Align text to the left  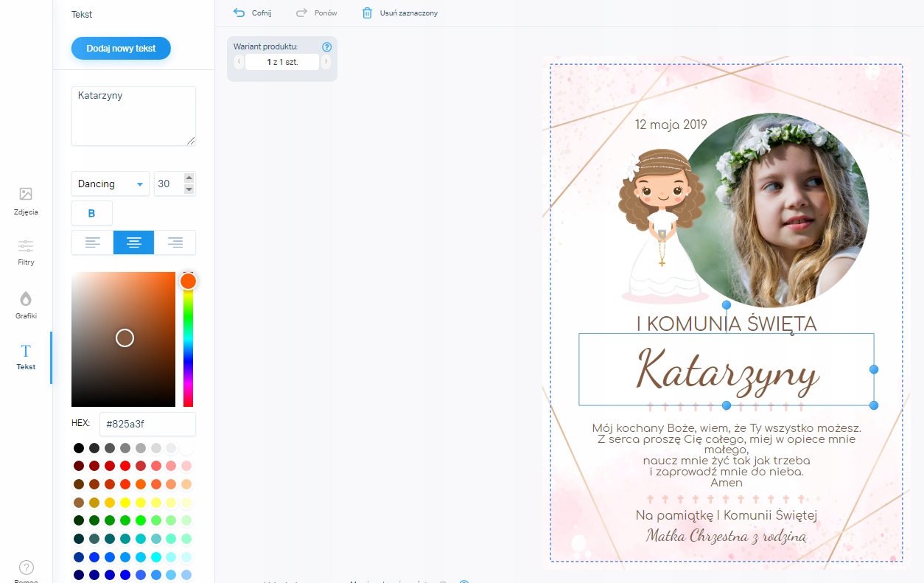click(x=92, y=242)
